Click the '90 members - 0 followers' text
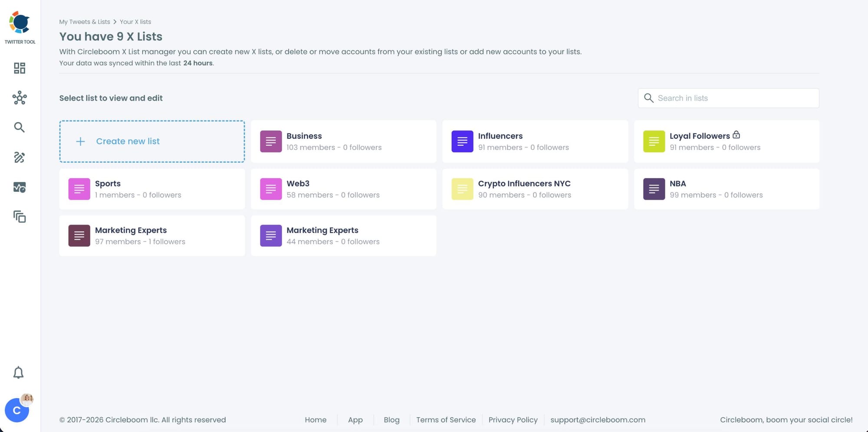The height and width of the screenshot is (432, 868). pos(525,195)
